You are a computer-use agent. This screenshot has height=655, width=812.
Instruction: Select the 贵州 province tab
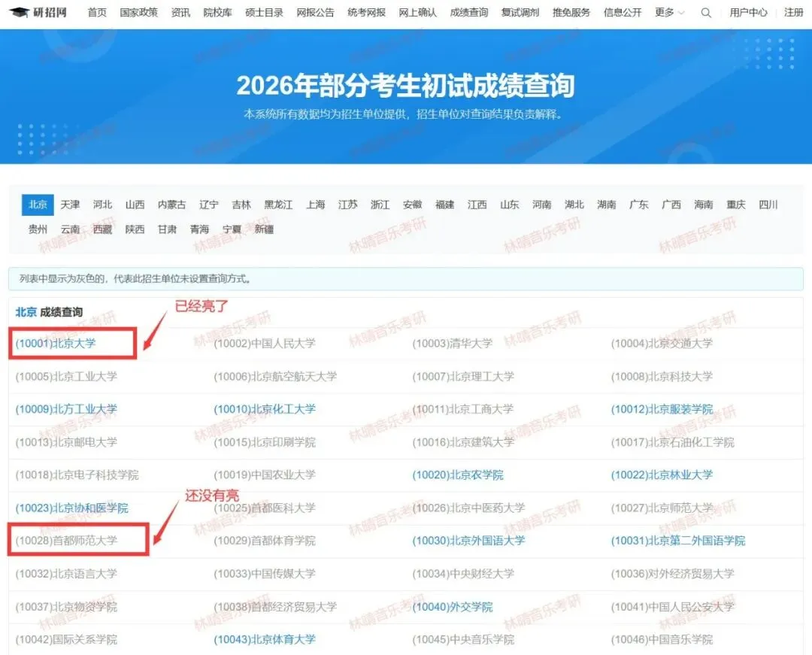click(x=38, y=229)
